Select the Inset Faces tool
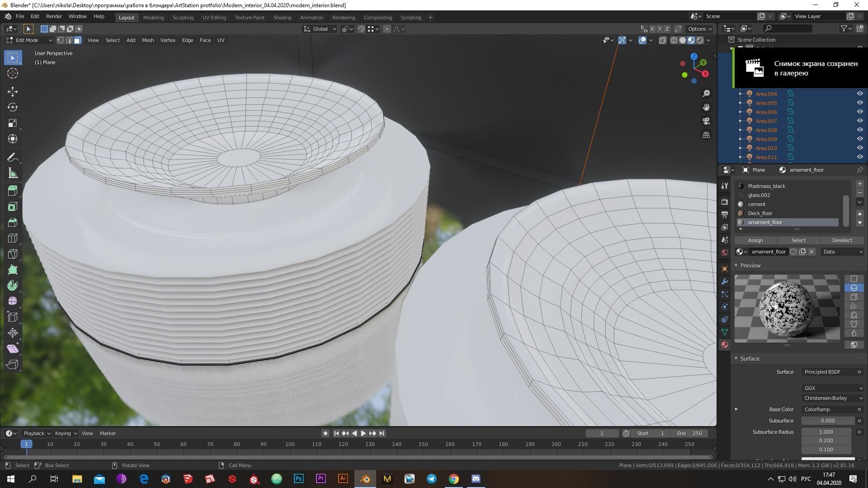 (13, 206)
